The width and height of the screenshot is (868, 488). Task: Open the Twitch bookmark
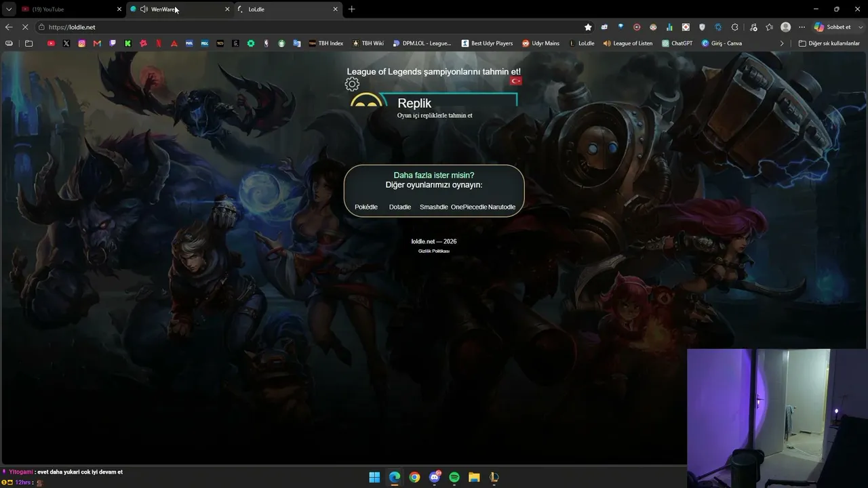pos(113,43)
